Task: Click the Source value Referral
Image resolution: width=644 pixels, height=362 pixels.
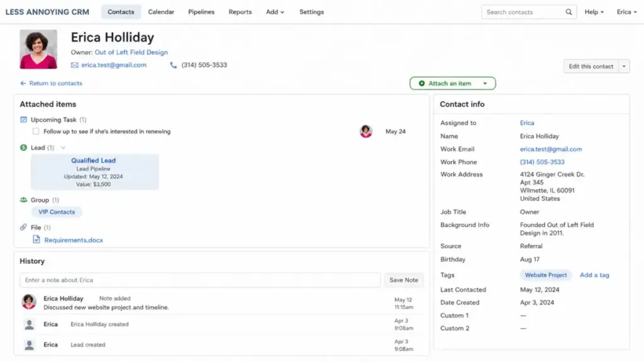Action: pyautogui.click(x=531, y=246)
